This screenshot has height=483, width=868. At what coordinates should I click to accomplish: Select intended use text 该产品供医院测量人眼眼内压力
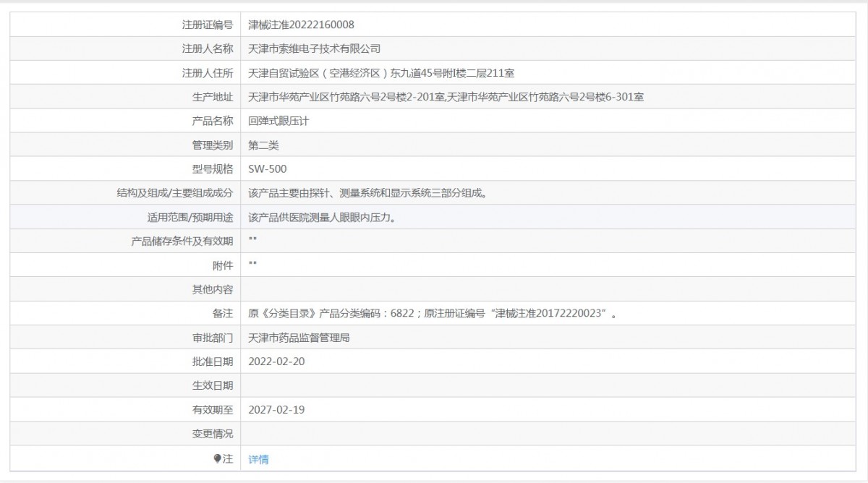(322, 218)
